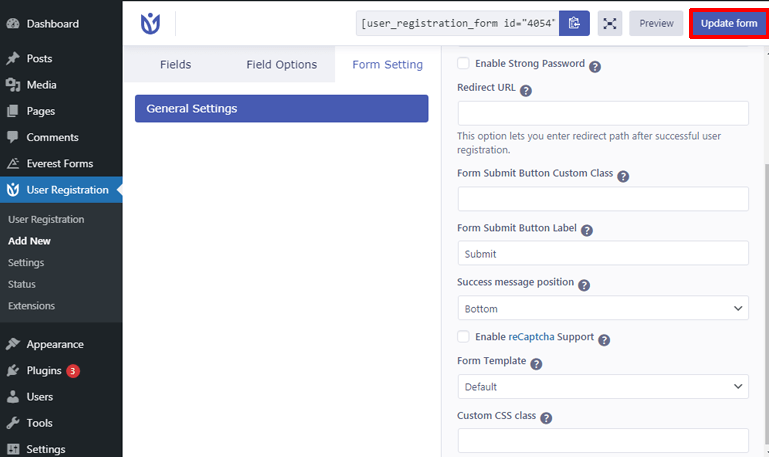Open Everest Forms menu label
Screen dimensions: 769x457
60,163
